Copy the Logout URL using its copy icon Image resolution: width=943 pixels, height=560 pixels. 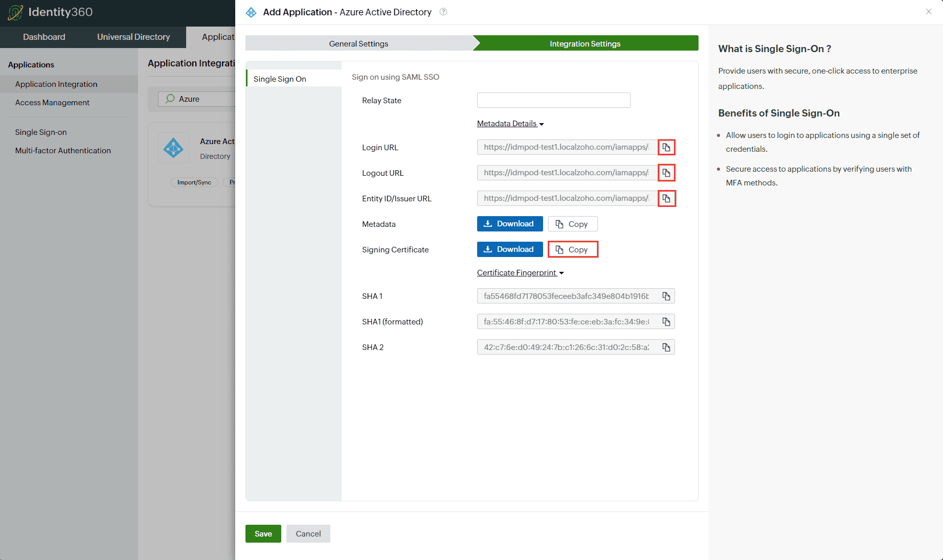pyautogui.click(x=666, y=173)
